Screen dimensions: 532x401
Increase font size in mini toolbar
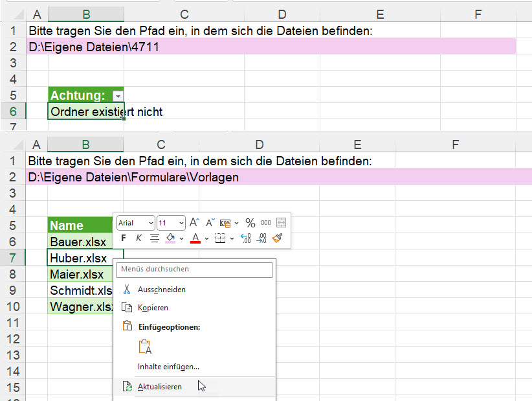click(x=194, y=223)
